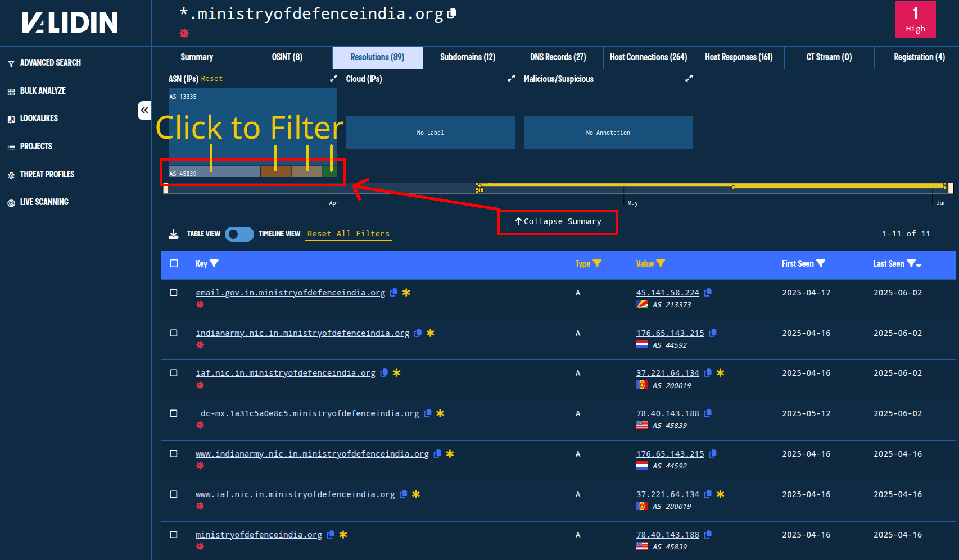Expand the Cloud (IPs) chart
Screen dimensions: 959x560
click(511, 79)
